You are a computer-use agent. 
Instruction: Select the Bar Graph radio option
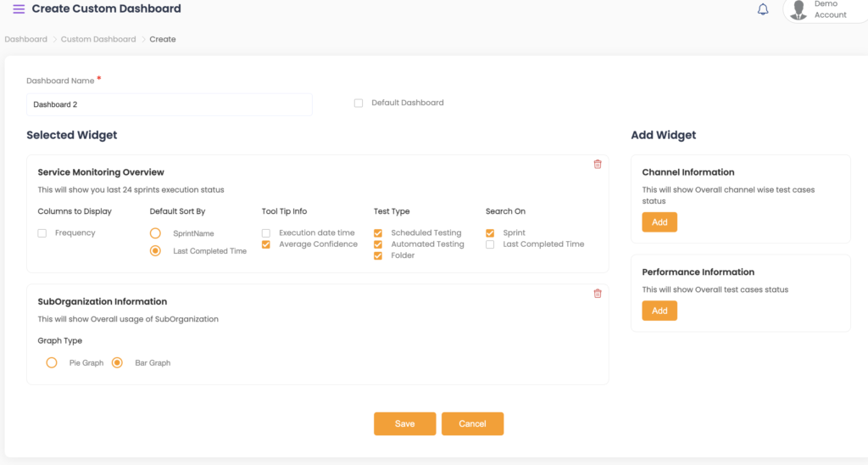click(118, 363)
